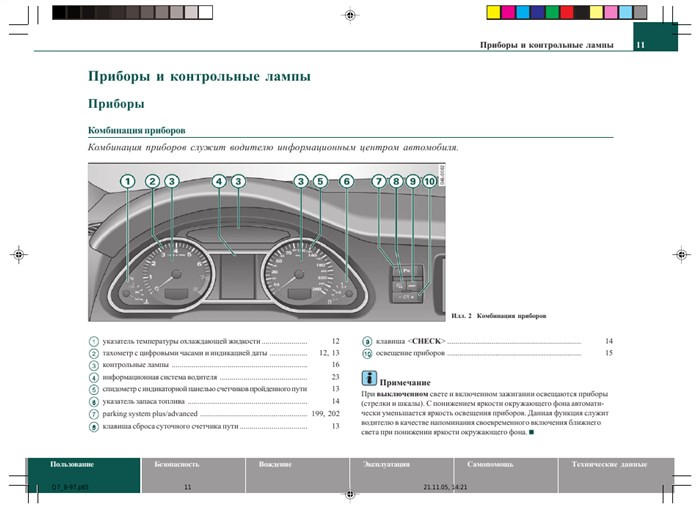The height and width of the screenshot is (509, 700).
Task: Open the Пользование tab
Action: coord(73,465)
